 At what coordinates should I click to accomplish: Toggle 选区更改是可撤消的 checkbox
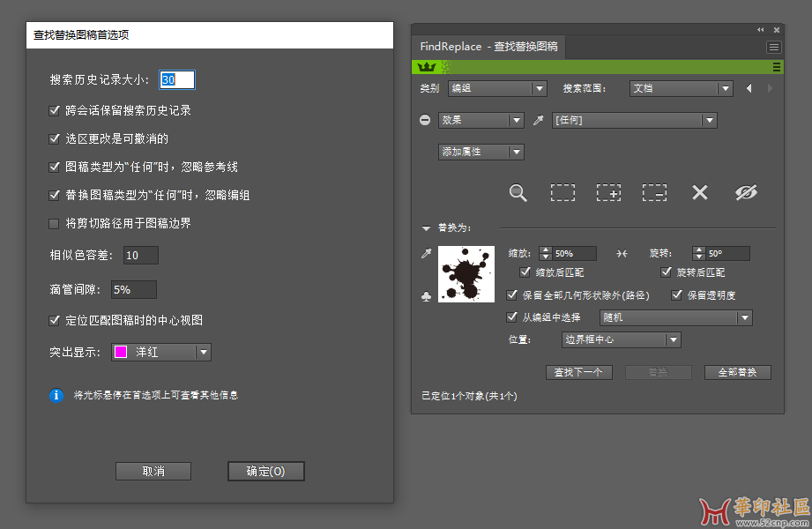[x=54, y=138]
